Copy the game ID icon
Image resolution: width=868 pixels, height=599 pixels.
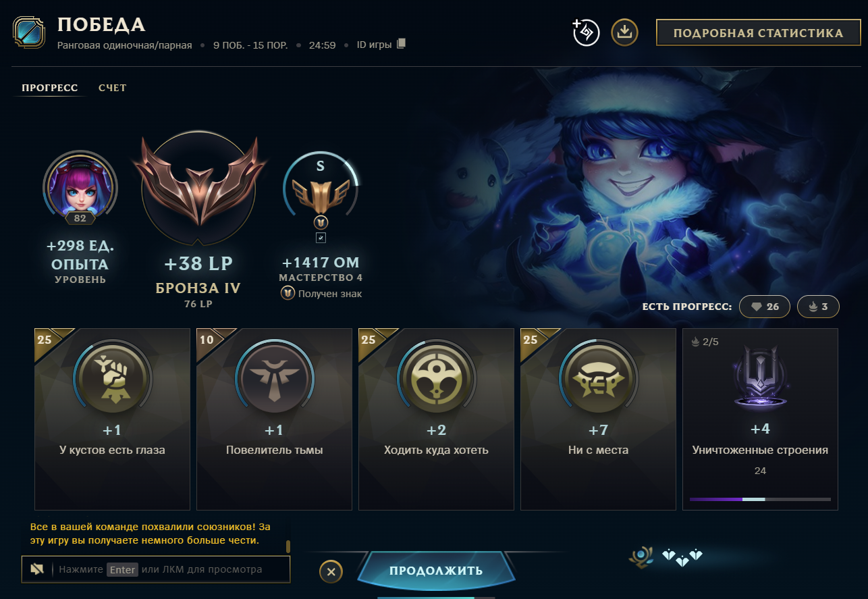click(x=401, y=45)
